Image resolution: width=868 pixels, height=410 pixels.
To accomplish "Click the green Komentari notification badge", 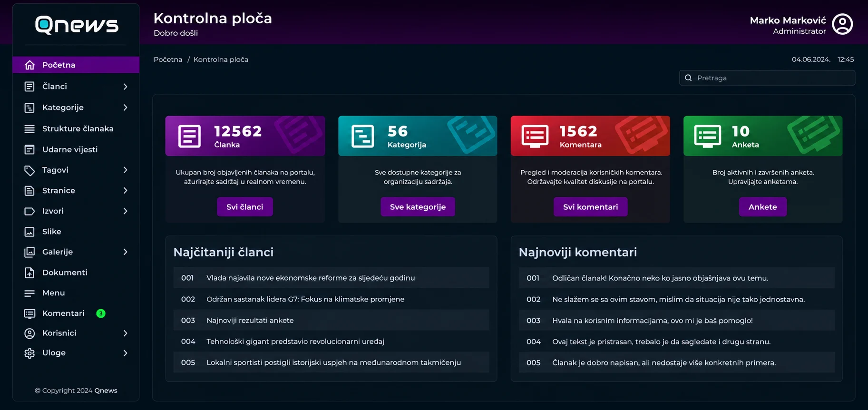I will click(x=101, y=313).
